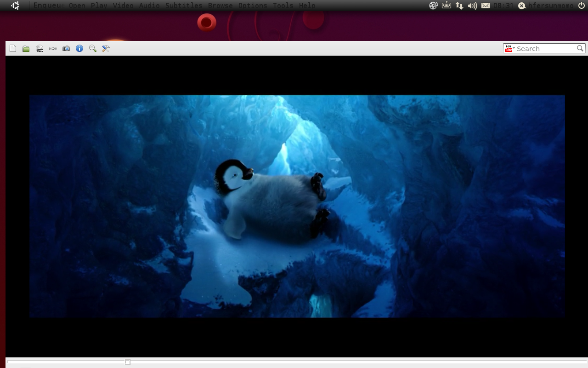Click the keyboard indicator in the panel
588x368 pixels.
[x=446, y=6]
